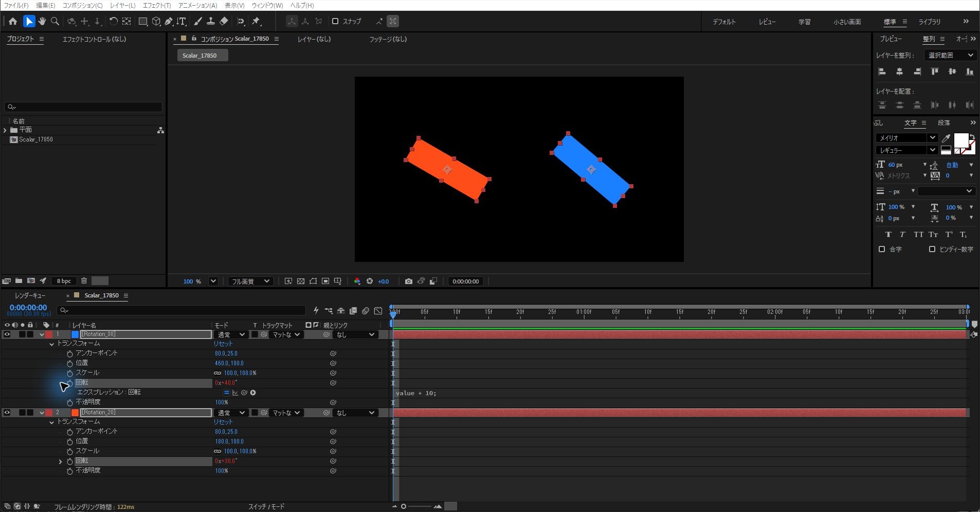Screen dimensions: 980x512
Task: Select the Hand tool
Action: pyautogui.click(x=42, y=22)
